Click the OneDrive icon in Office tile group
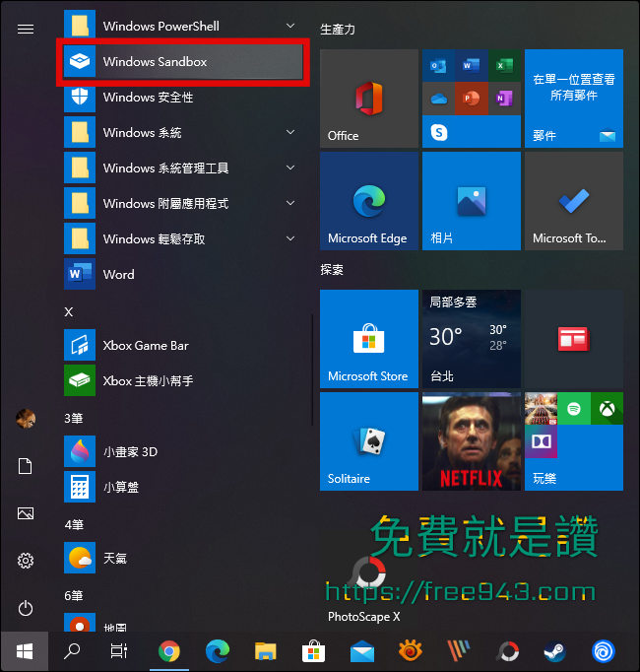The image size is (640, 672). [x=438, y=99]
